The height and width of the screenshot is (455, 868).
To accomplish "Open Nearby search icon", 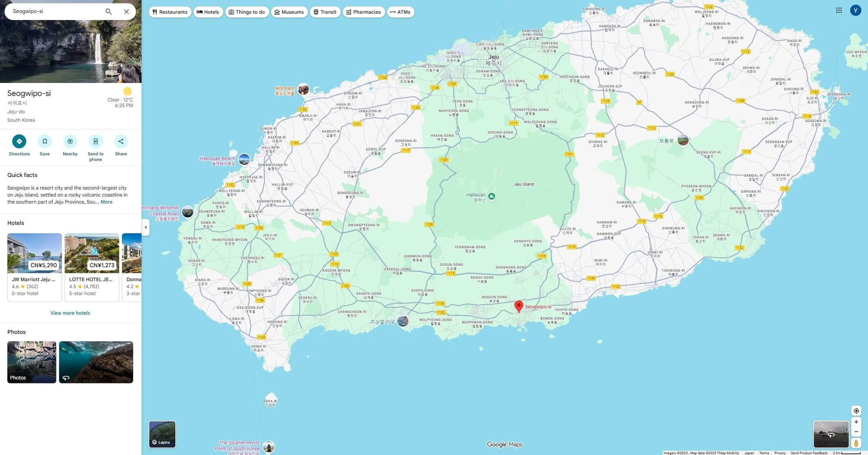I will (x=70, y=142).
